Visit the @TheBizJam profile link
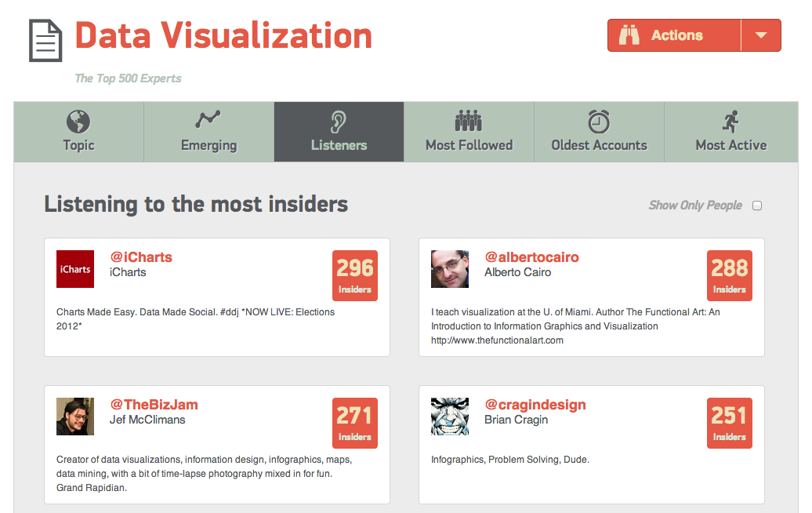 coord(154,405)
